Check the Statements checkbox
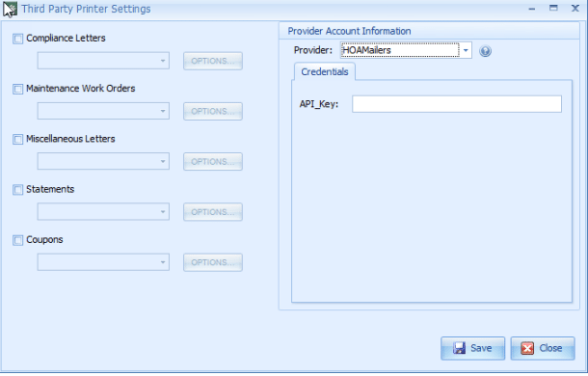Screen dimensions: 588x376 pyautogui.click(x=17, y=190)
